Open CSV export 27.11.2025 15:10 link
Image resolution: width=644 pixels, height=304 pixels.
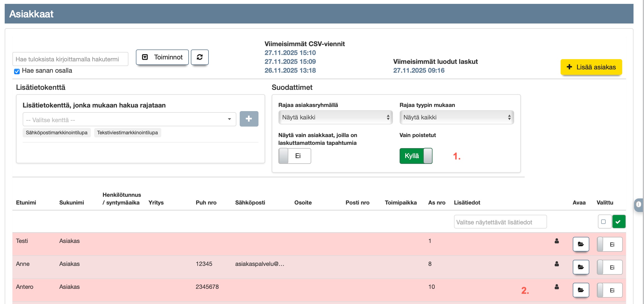coord(290,53)
